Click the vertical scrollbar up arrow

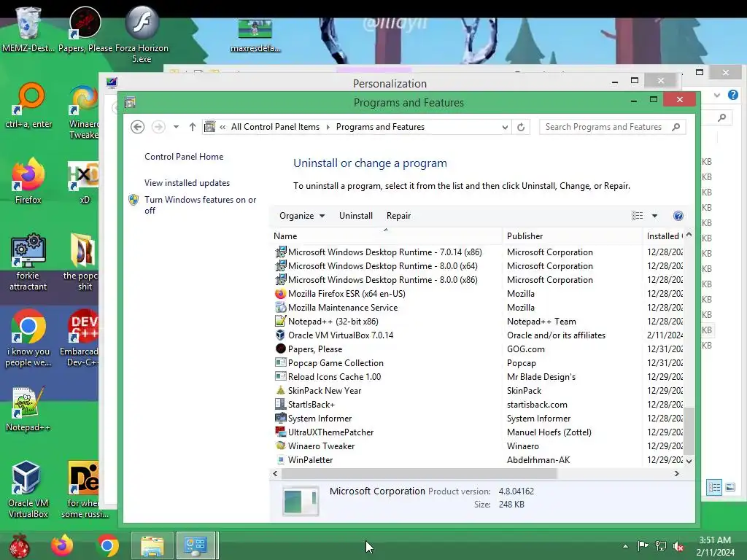[689, 235]
